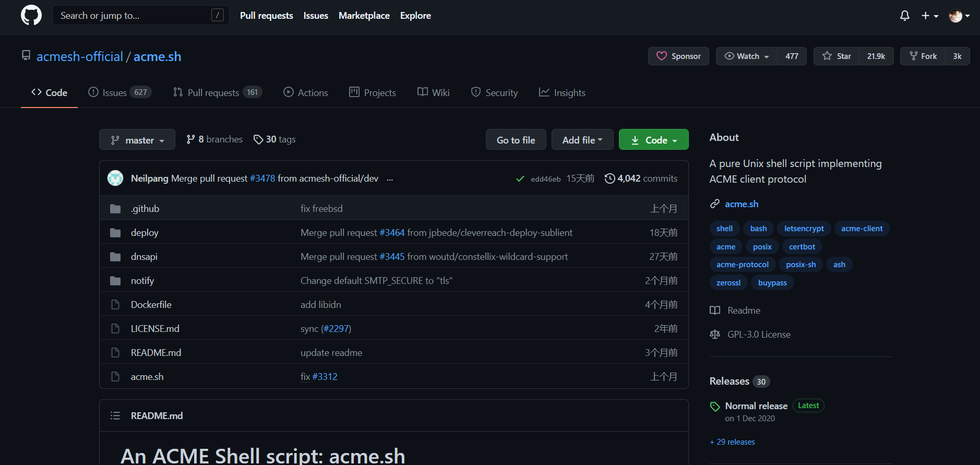View the 477 watchers count
The height and width of the screenshot is (465, 980).
pyautogui.click(x=792, y=56)
